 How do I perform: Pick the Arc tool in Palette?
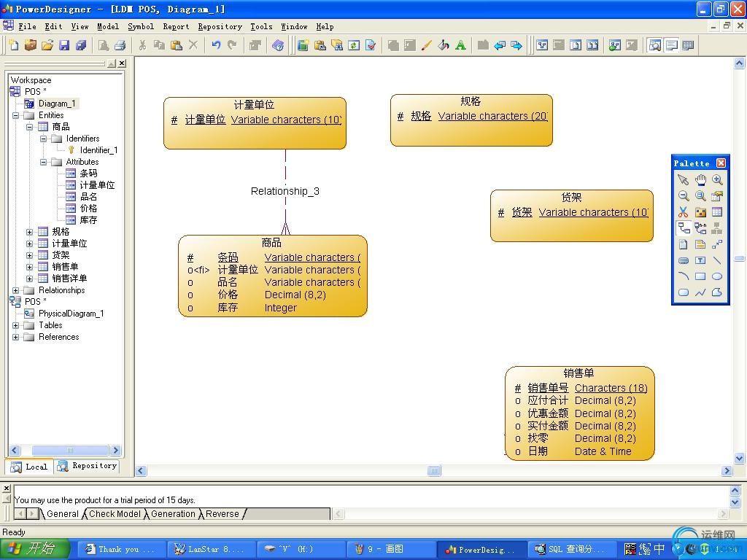pyautogui.click(x=683, y=276)
